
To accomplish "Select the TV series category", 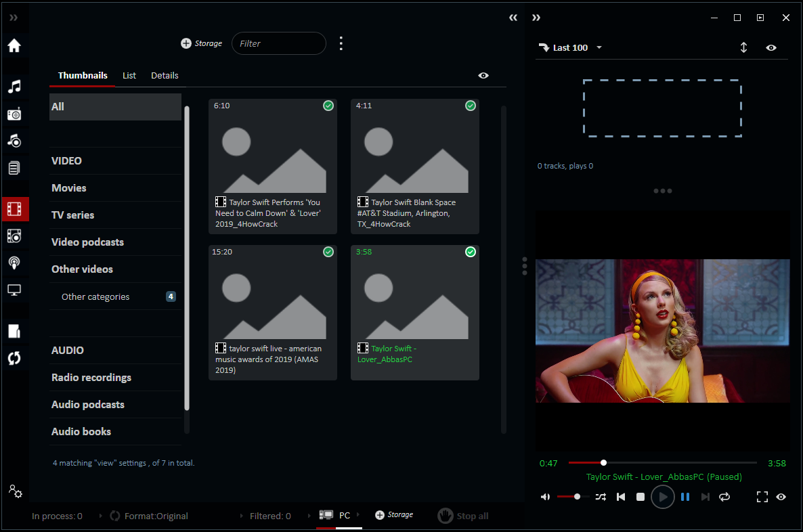I will click(x=115, y=215).
